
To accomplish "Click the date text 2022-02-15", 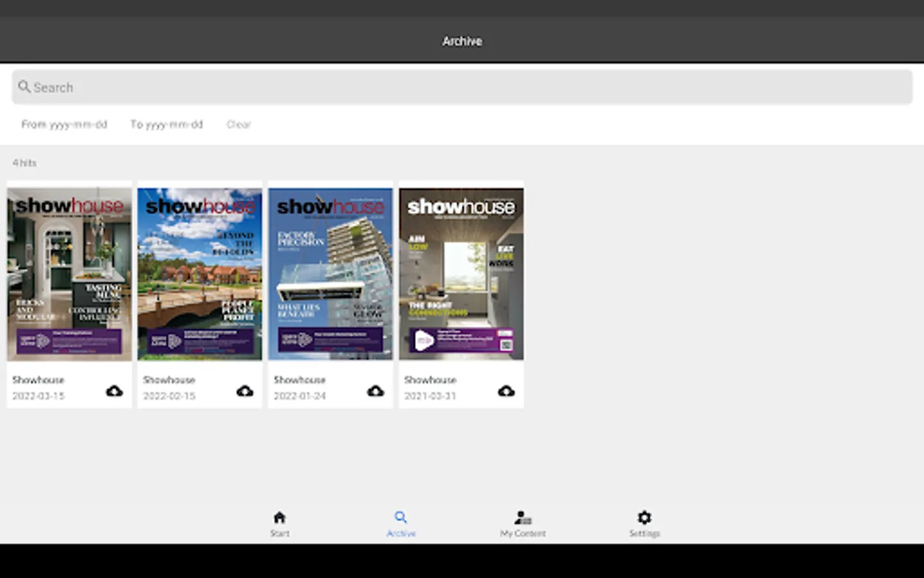I will pyautogui.click(x=169, y=396).
